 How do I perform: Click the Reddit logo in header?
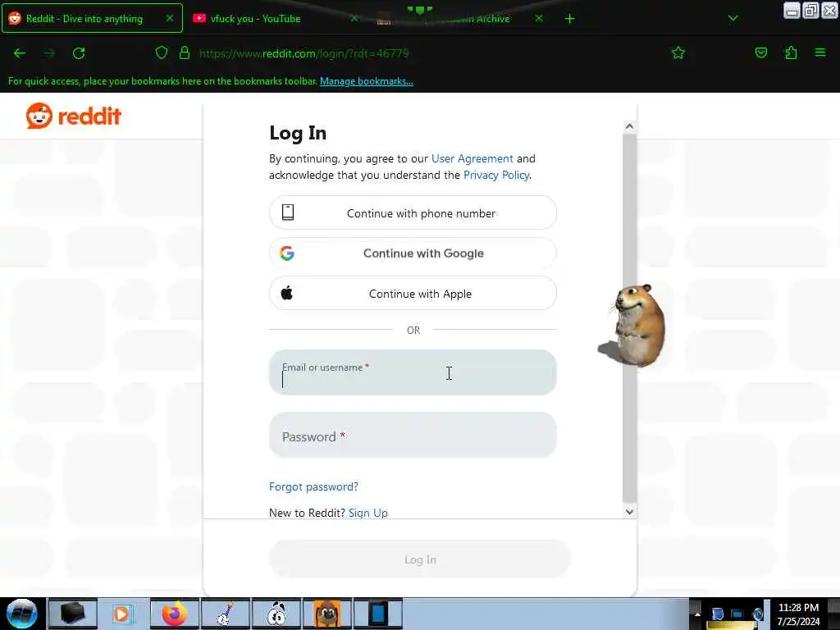point(74,116)
